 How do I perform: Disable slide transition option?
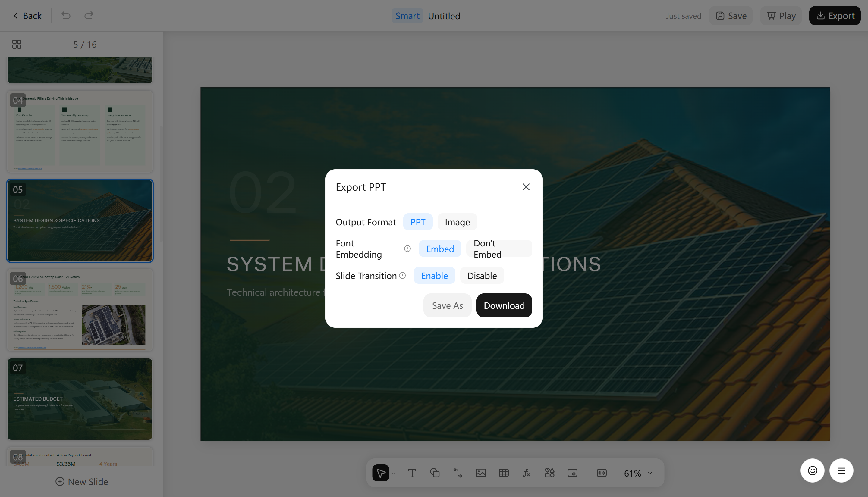(x=482, y=276)
